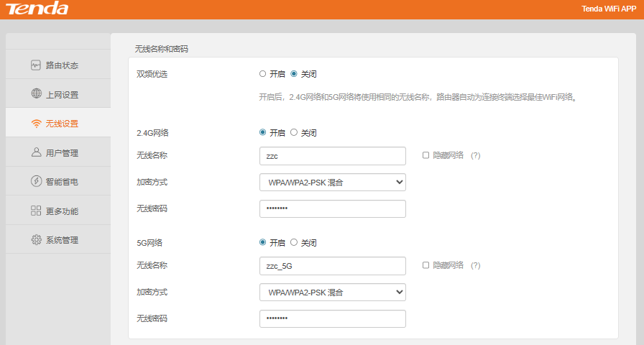Open the 5G 加密方式 dropdown

tap(333, 293)
